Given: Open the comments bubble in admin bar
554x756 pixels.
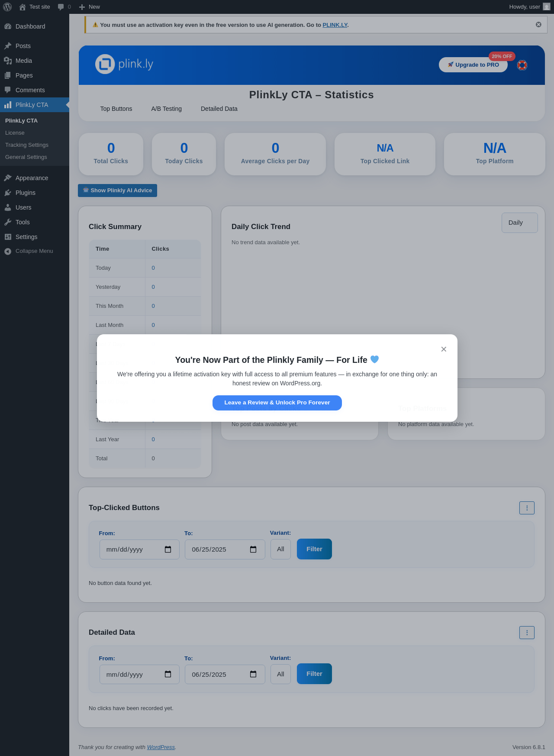Looking at the screenshot, I should [64, 7].
